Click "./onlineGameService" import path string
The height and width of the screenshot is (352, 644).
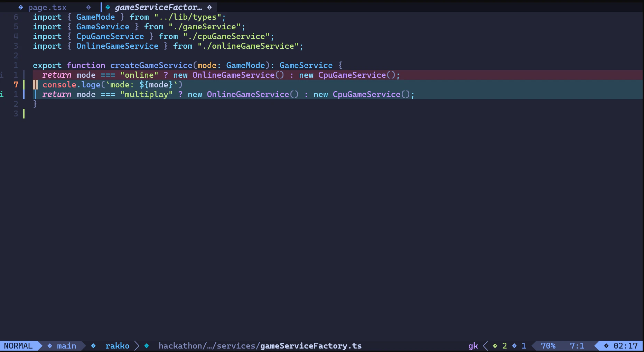pyautogui.click(x=248, y=46)
